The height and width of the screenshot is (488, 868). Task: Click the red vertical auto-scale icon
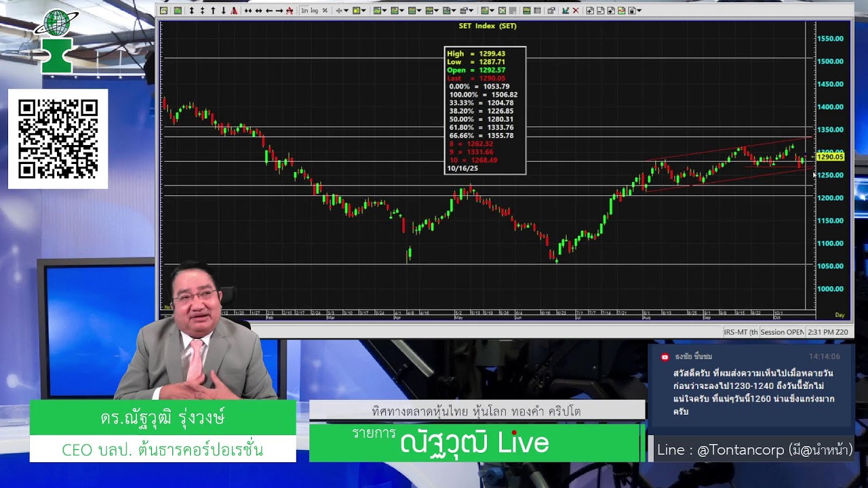coord(234,11)
